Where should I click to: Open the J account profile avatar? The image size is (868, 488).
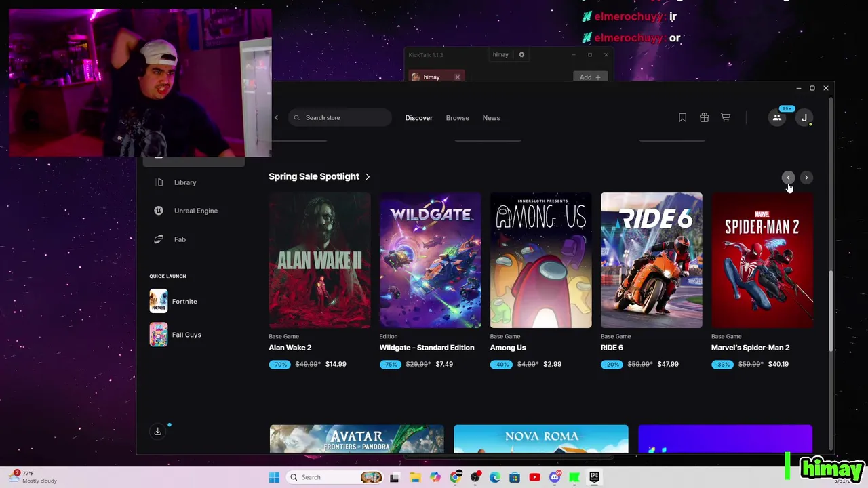pyautogui.click(x=804, y=117)
